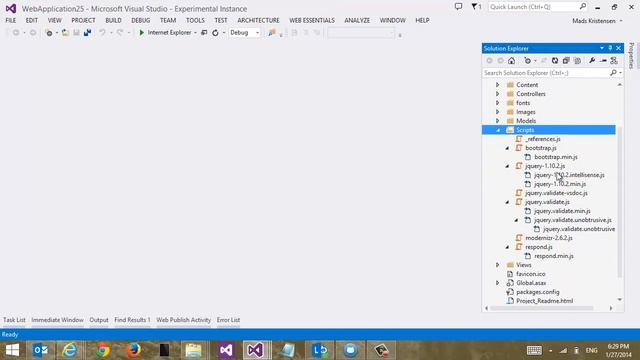Select bootstrap.min.js file
Screen dimensions: 640x360
tap(556, 157)
